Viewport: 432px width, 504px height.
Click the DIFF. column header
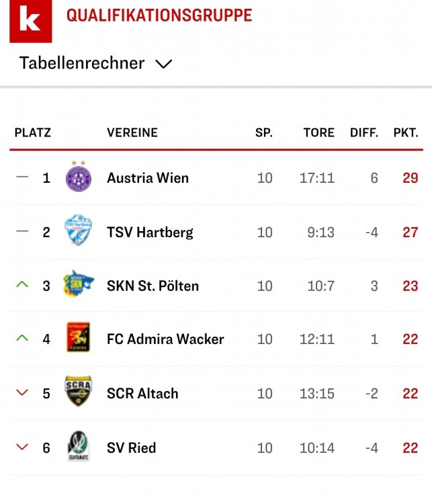pyautogui.click(x=364, y=132)
